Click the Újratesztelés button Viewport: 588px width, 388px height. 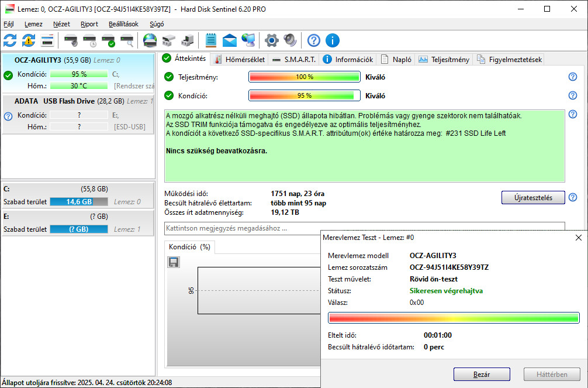[x=533, y=198]
